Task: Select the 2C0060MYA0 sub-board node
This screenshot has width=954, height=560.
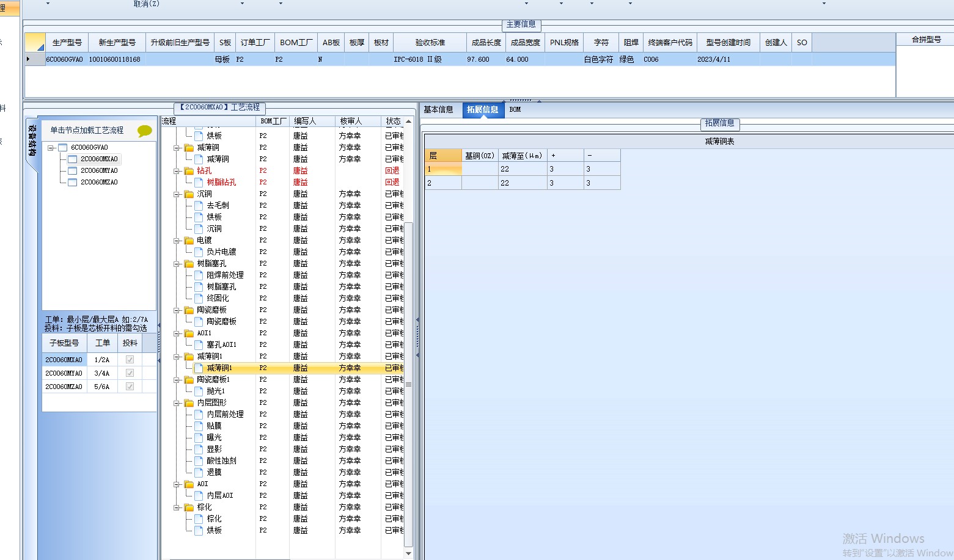Action: click(99, 170)
